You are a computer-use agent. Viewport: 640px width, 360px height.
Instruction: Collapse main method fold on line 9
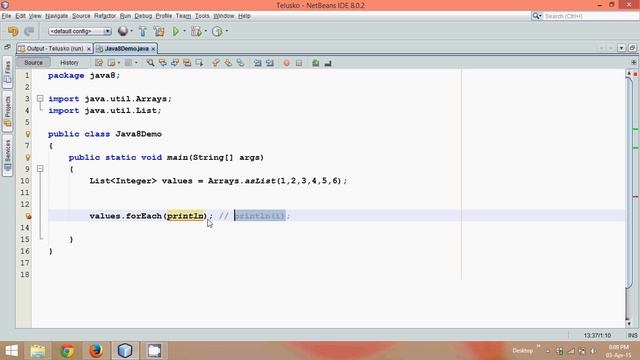coord(40,169)
